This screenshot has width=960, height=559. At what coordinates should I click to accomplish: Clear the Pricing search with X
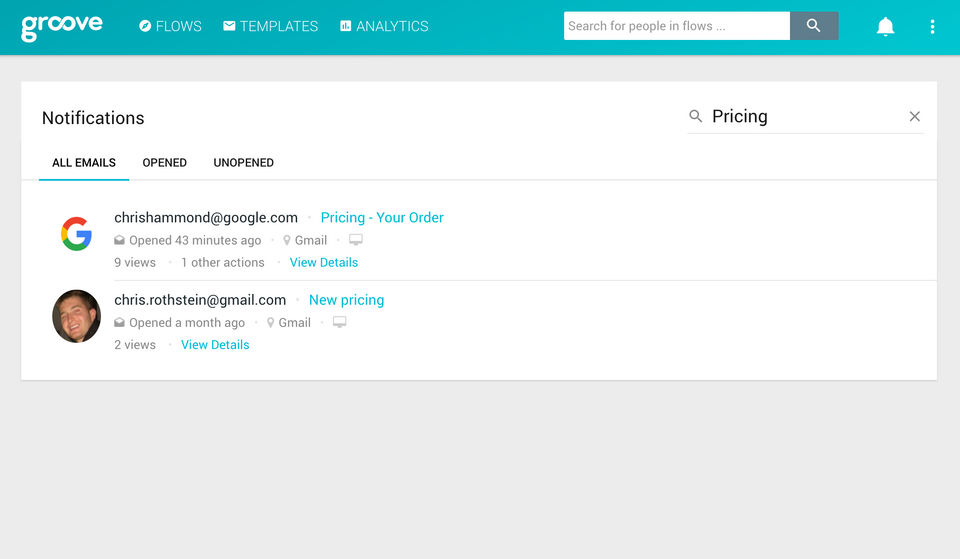tap(914, 117)
